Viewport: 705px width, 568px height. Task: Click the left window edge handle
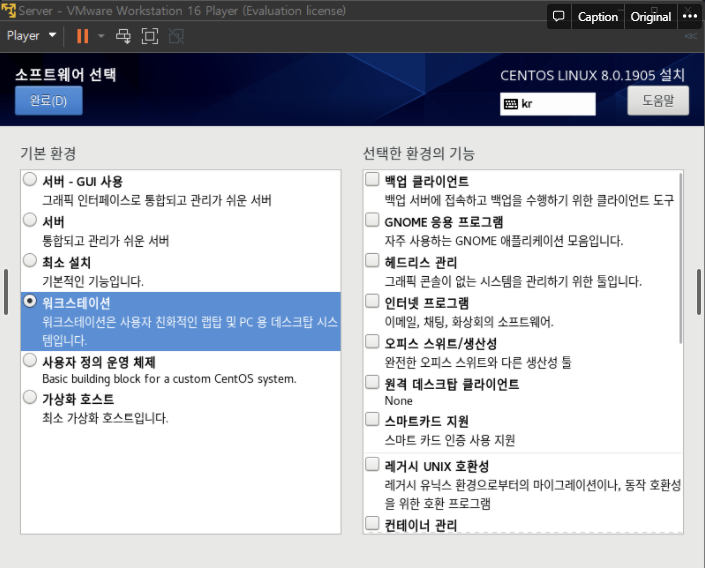(x=5, y=292)
